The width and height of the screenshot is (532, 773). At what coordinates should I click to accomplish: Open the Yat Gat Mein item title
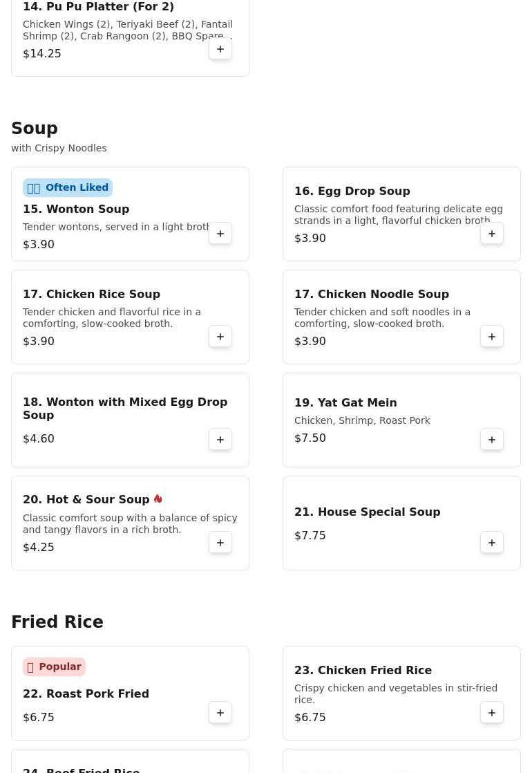(x=345, y=402)
